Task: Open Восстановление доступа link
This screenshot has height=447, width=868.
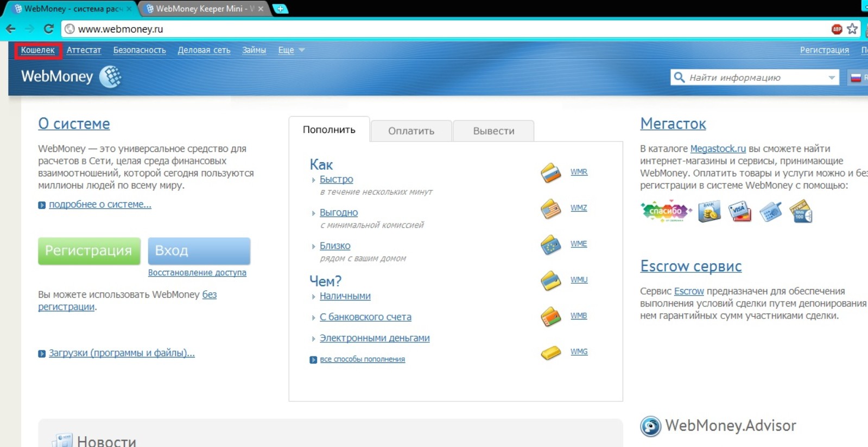Action: 197,272
